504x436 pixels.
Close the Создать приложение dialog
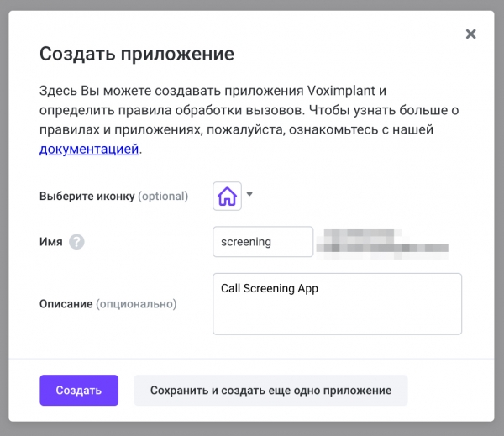[470, 34]
